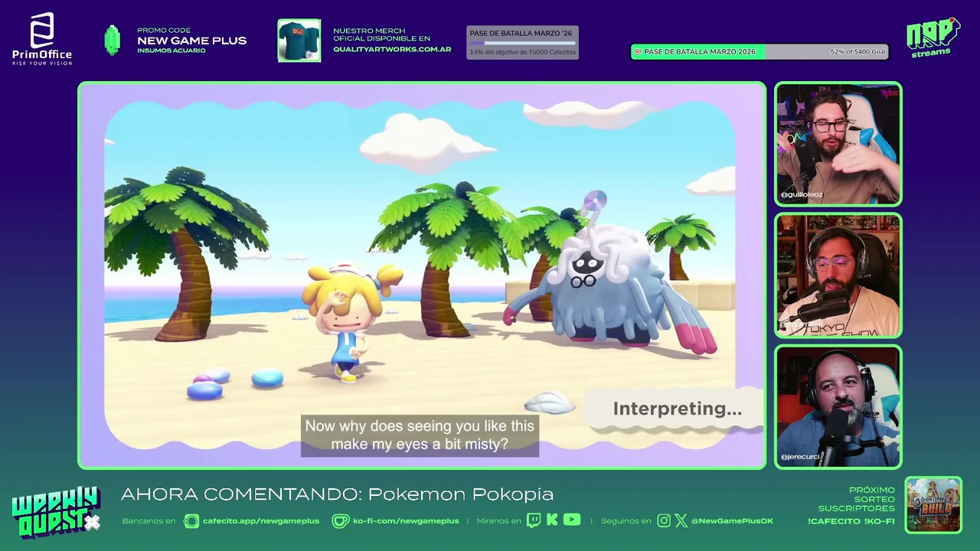Click the @NewGamePlusOK handle
980x551 pixels.
tap(732, 521)
